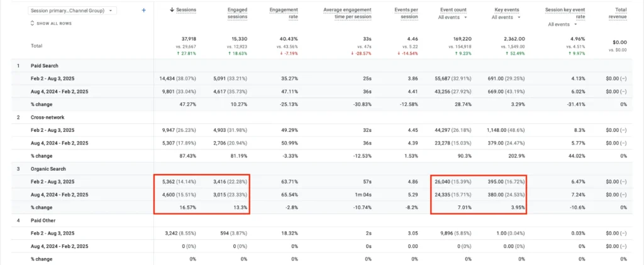
Task: Open Key events All events dropdown
Action: (x=509, y=18)
